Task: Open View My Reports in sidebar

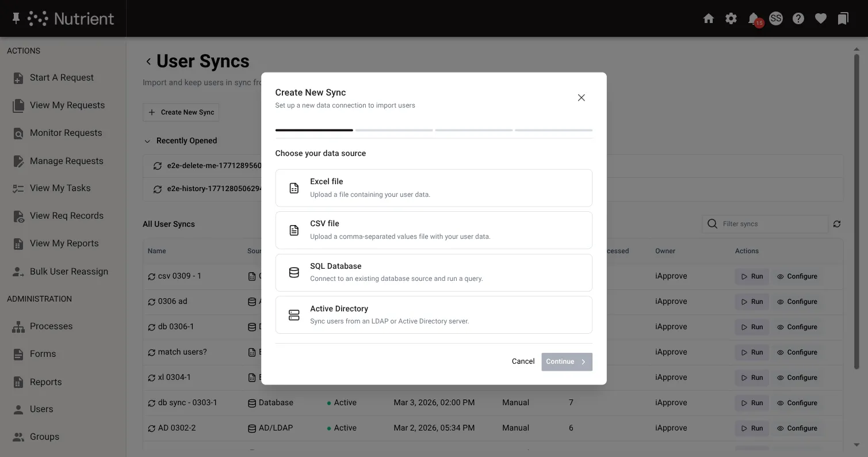Action: click(63, 243)
